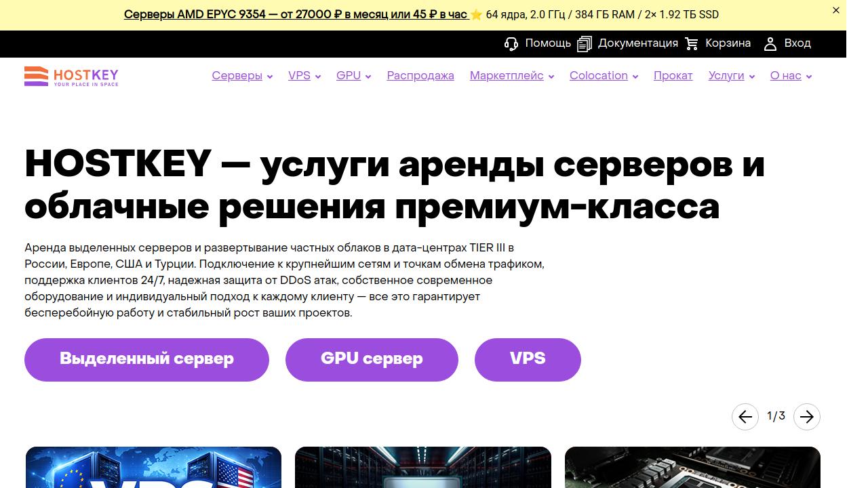
Task: Open the О нас menu
Action: click(785, 76)
